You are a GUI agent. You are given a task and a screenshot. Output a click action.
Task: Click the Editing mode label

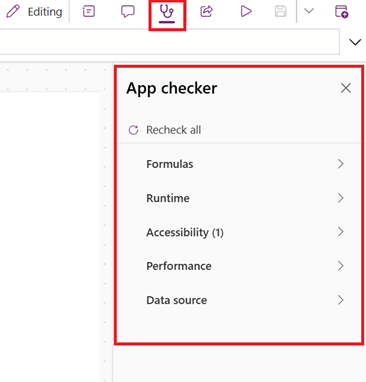(45, 12)
